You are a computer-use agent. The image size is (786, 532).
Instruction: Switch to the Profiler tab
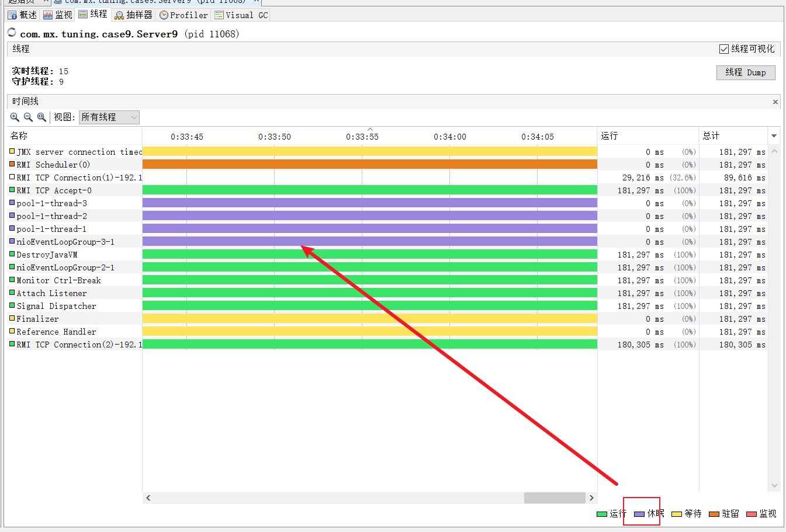tap(183, 15)
